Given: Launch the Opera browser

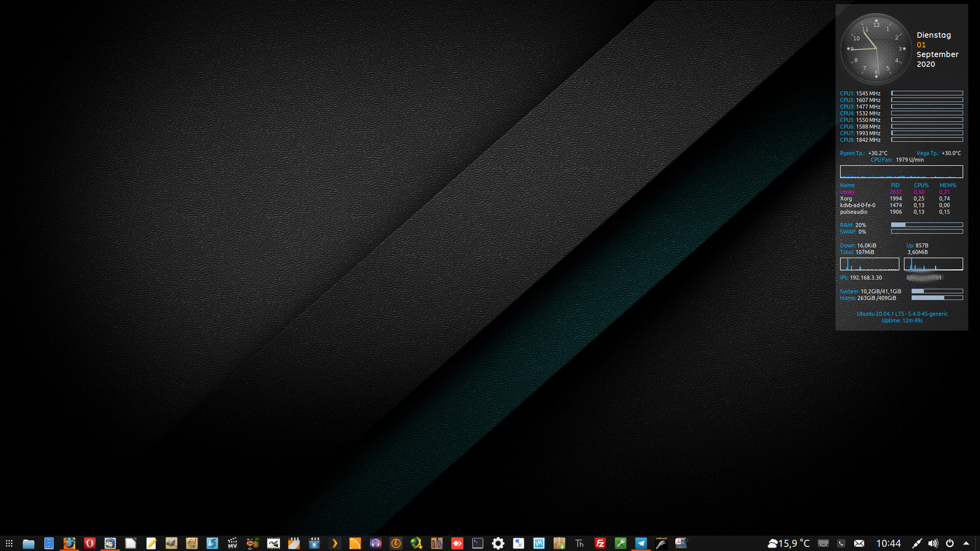Looking at the screenshot, I should [x=89, y=543].
